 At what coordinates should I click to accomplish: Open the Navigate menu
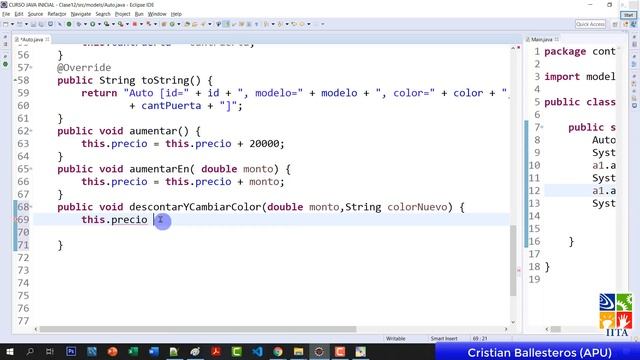tap(81, 14)
